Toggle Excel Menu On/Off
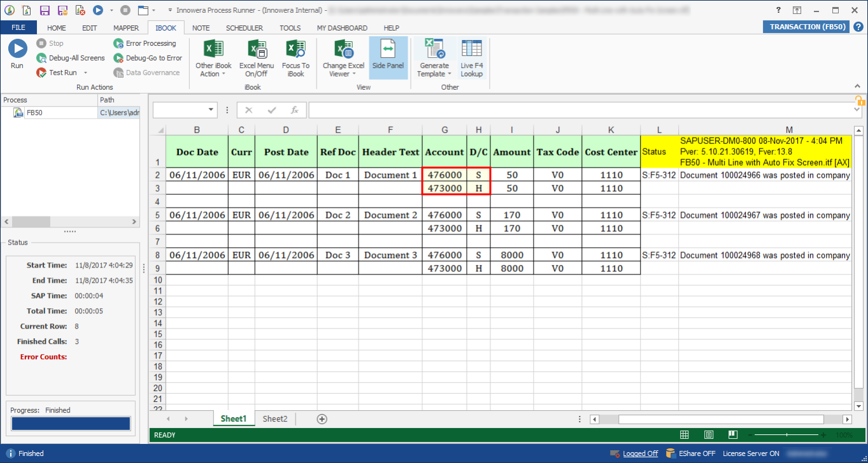The image size is (868, 463). [x=257, y=58]
